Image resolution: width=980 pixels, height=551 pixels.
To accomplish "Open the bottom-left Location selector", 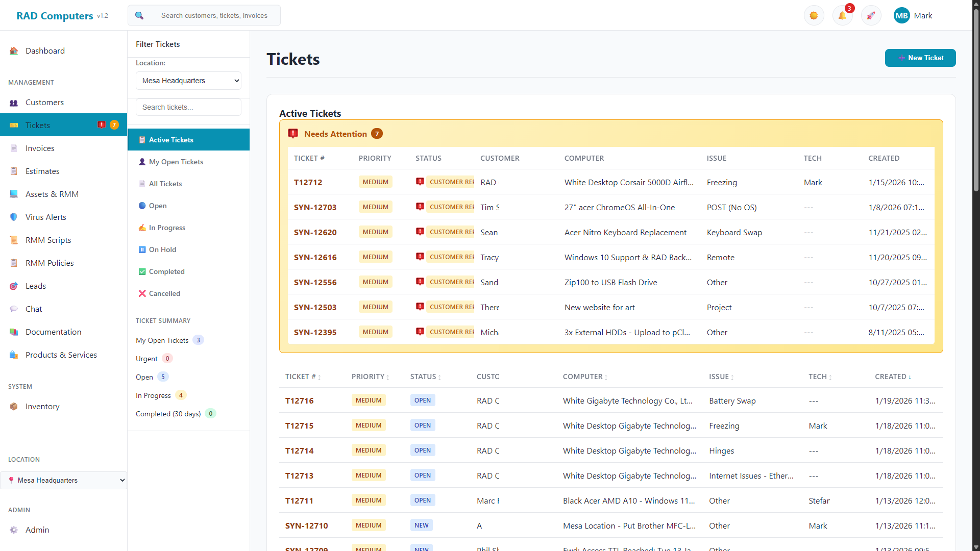I will pyautogui.click(x=63, y=480).
